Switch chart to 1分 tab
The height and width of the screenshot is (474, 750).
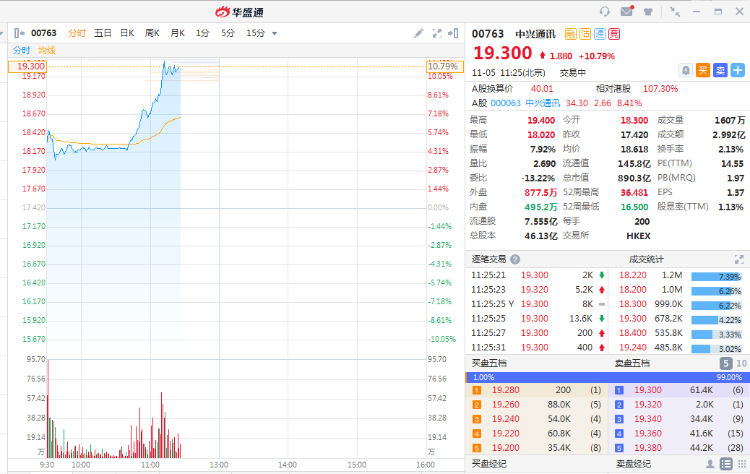point(202,33)
